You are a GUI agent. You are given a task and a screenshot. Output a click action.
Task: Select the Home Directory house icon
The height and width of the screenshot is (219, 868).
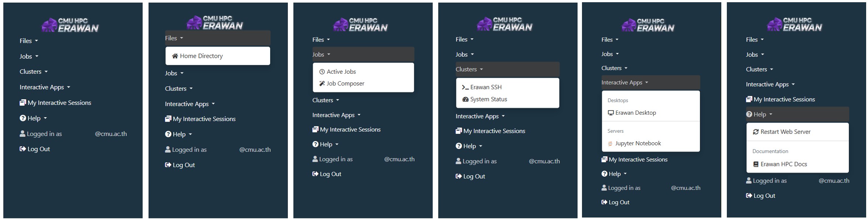tap(175, 56)
